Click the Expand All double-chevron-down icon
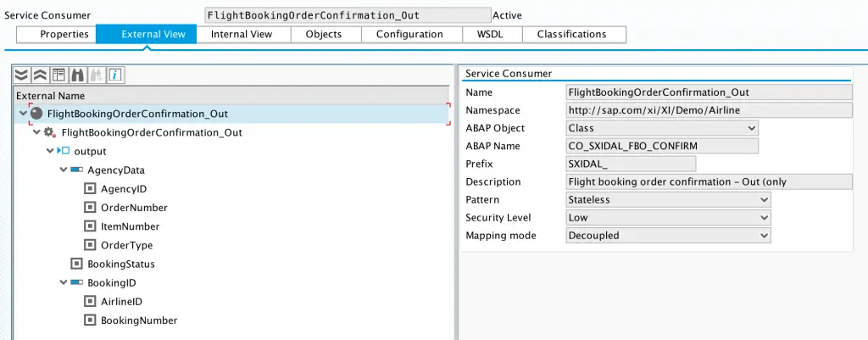The width and height of the screenshot is (868, 340). 21,75
